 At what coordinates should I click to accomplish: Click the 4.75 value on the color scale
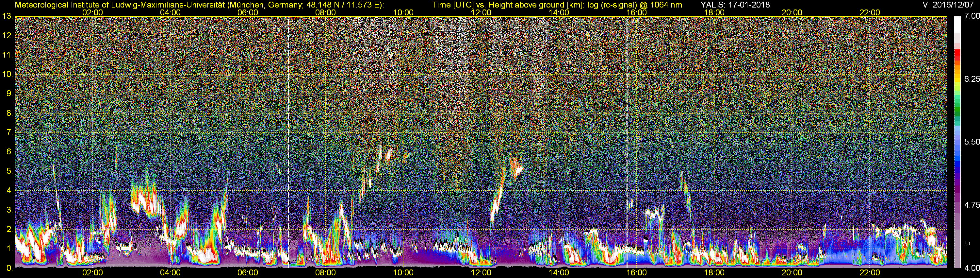tap(972, 205)
